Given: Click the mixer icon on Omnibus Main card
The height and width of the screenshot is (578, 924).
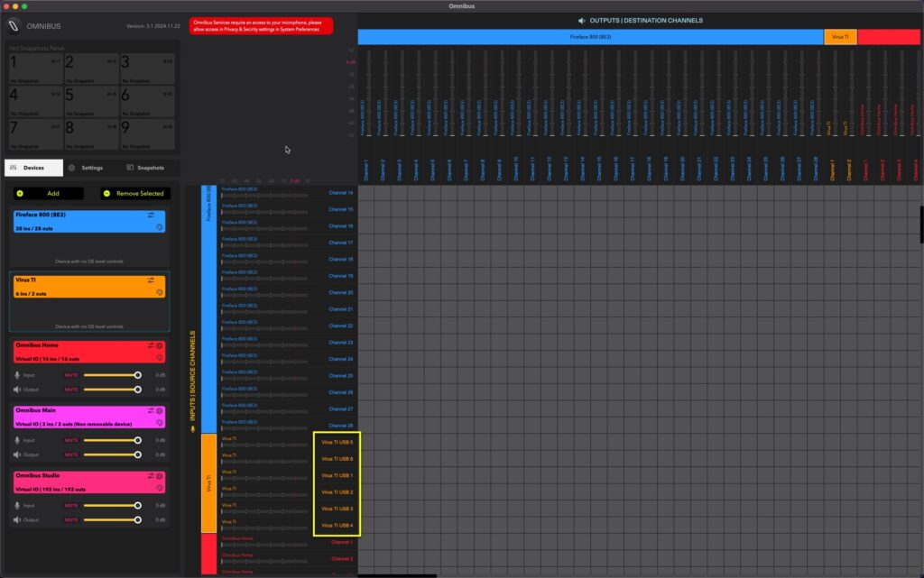Looking at the screenshot, I should point(150,411).
